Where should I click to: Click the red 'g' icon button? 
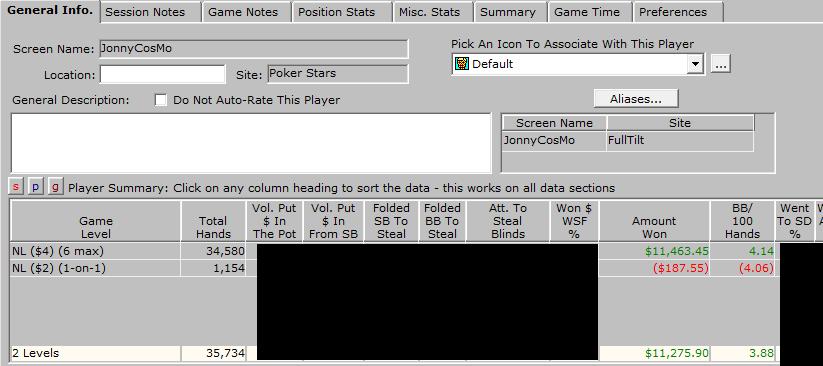55,186
